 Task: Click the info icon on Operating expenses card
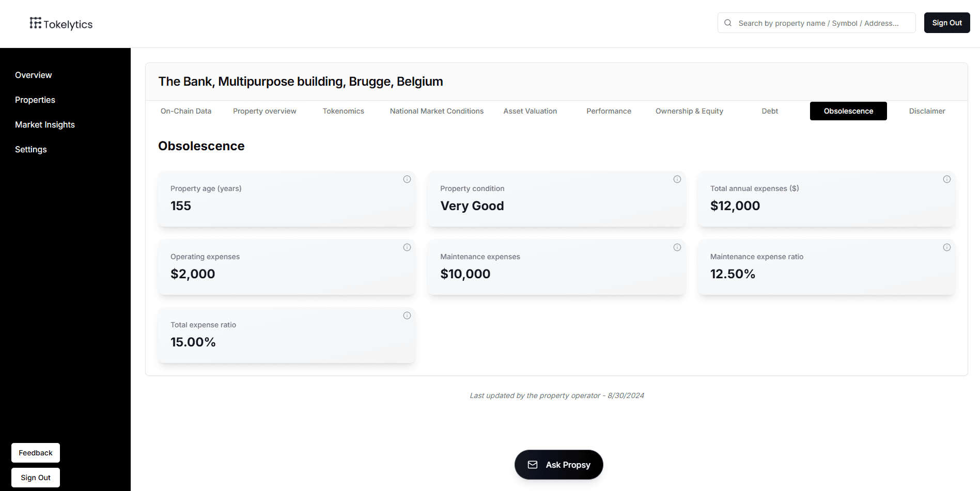(x=407, y=247)
